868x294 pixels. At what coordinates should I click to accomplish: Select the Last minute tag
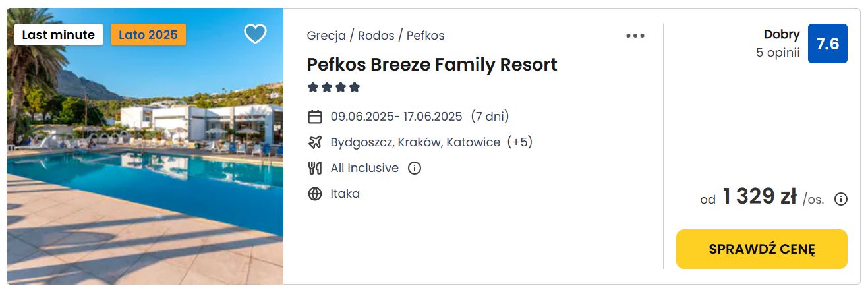click(59, 35)
